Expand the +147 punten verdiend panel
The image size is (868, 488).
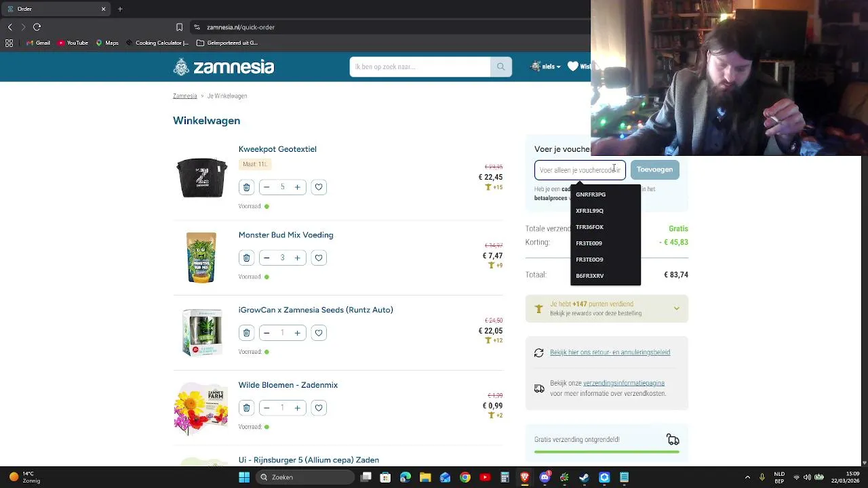tap(607, 308)
